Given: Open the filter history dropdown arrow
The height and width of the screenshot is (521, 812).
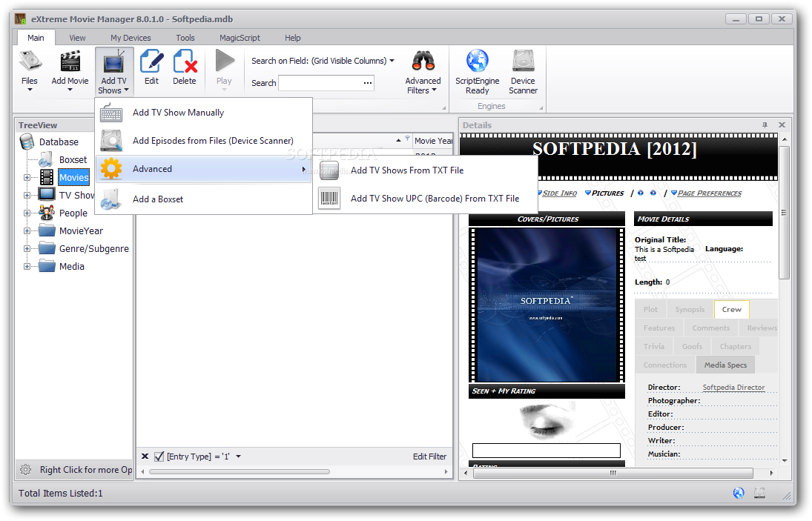Looking at the screenshot, I should 238,457.
